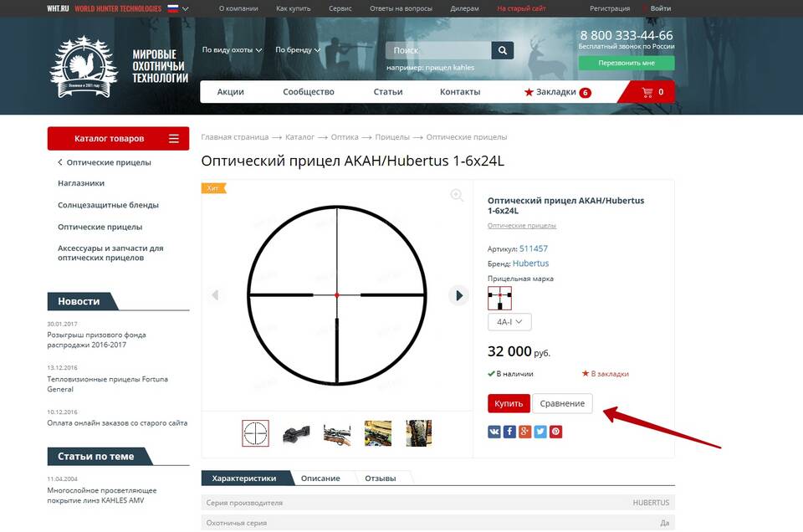The image size is (803, 532).
Task: Open the language chevron dropdown
Action: [x=186, y=8]
